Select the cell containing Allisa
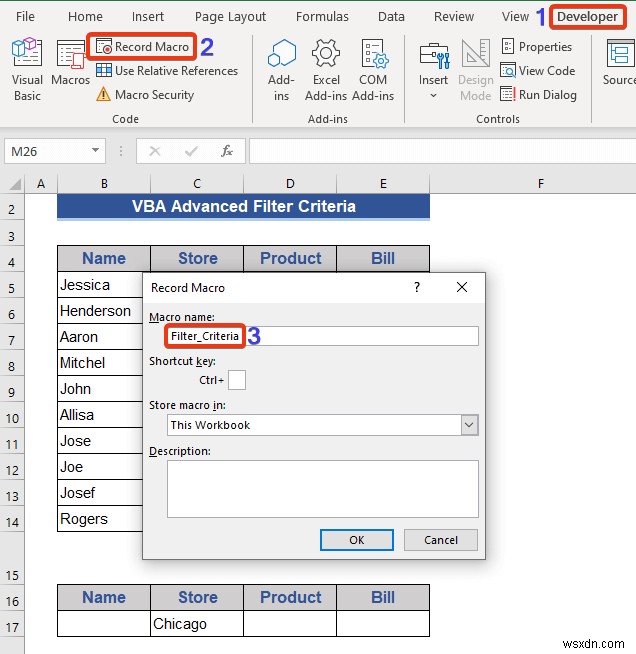636x654 pixels. [100, 415]
